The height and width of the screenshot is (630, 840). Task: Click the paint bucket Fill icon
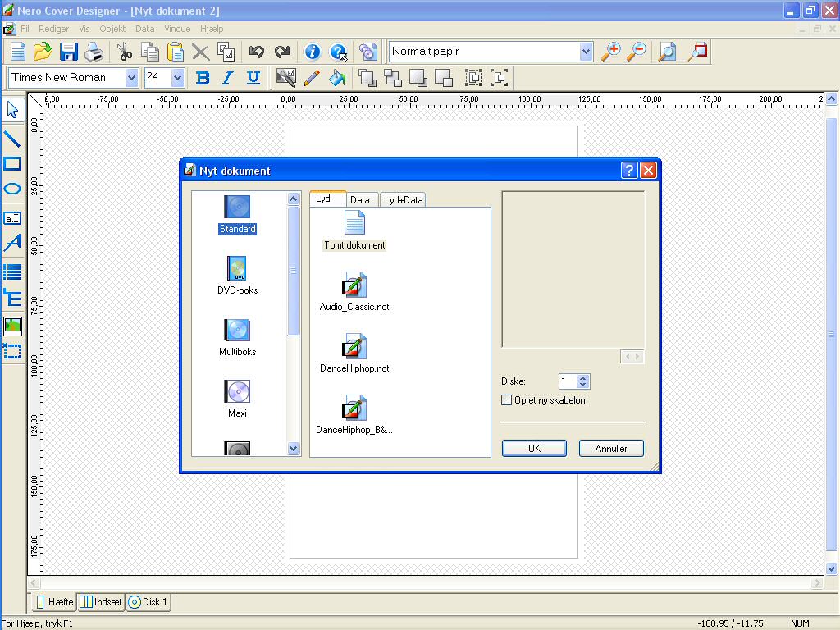(x=337, y=78)
